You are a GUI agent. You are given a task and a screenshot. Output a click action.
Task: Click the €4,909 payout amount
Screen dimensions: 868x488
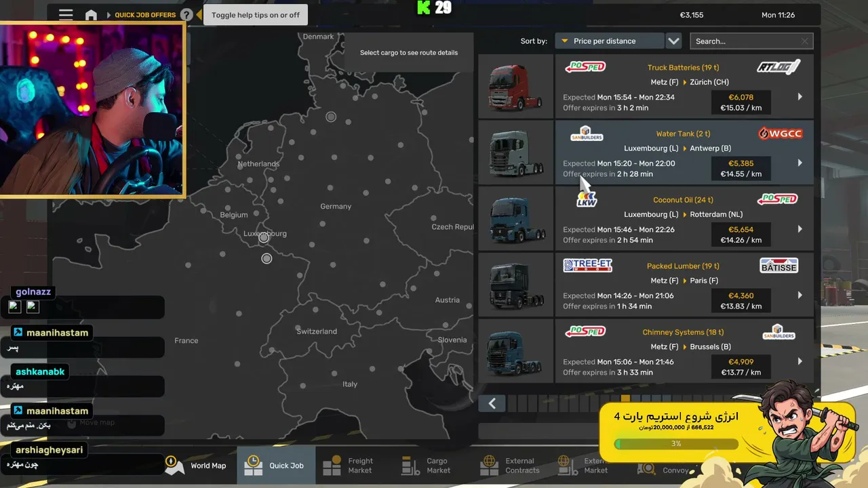point(741,361)
